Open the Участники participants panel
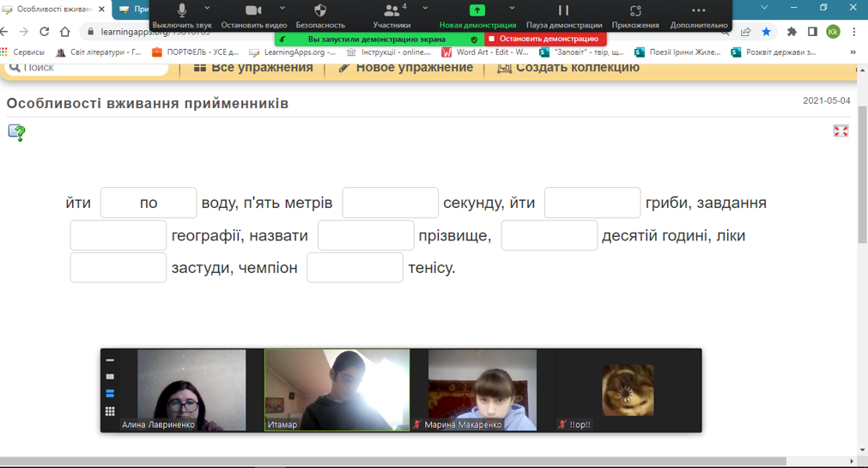Image resolution: width=868 pixels, height=468 pixels. tap(392, 15)
